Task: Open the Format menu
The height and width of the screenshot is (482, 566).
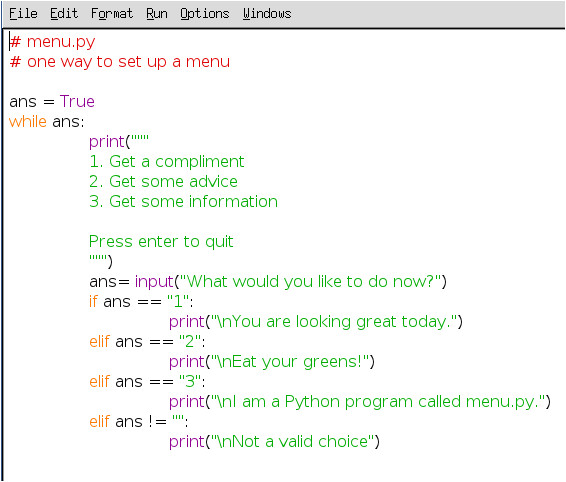Action: click(x=112, y=14)
